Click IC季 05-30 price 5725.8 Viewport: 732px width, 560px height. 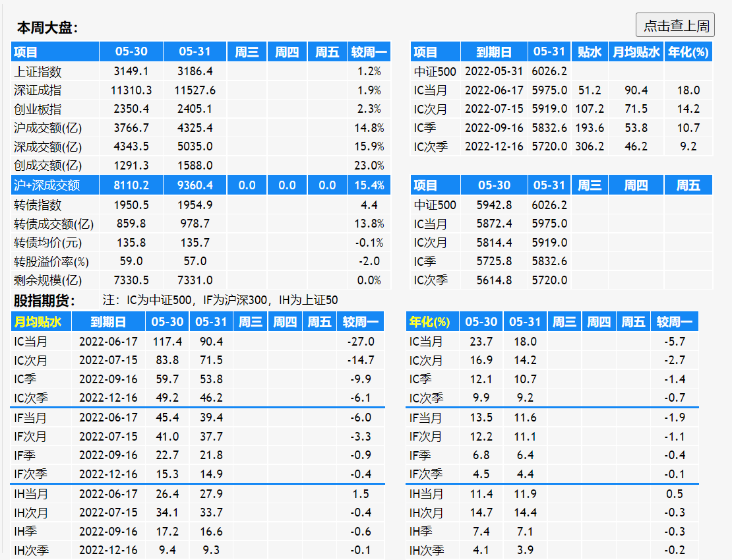tap(494, 261)
